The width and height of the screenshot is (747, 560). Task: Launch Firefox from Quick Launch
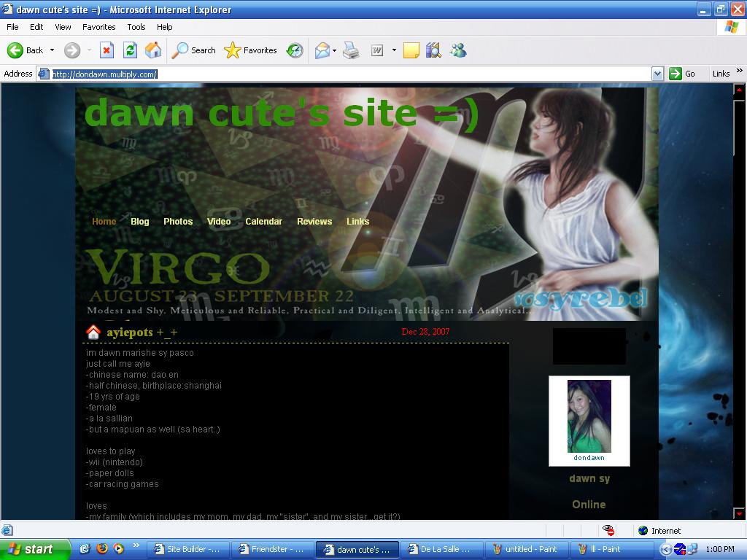tap(102, 548)
